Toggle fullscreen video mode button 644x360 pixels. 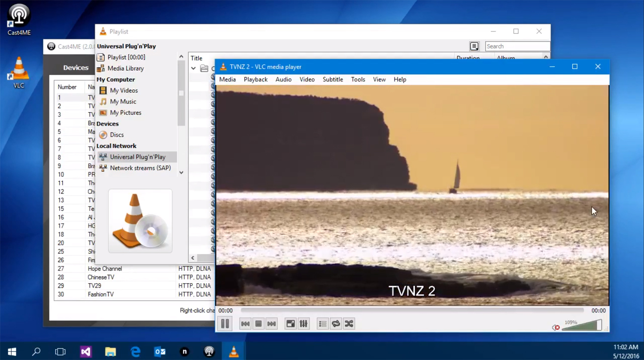[291, 323]
